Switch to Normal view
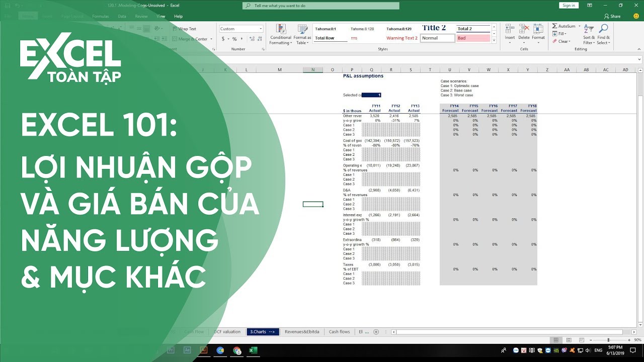This screenshot has height=362, width=644. [x=556, y=340]
